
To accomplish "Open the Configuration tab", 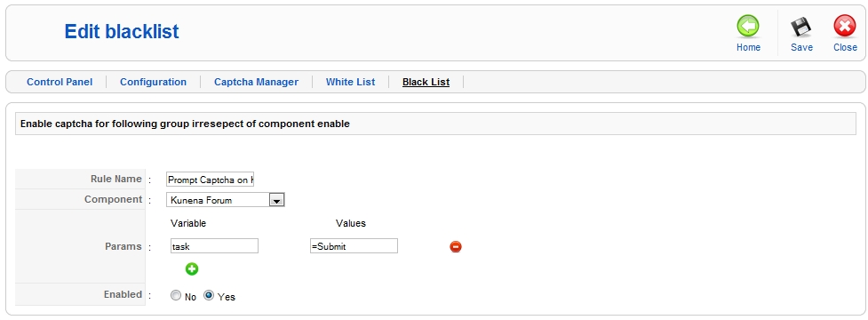I will click(153, 82).
